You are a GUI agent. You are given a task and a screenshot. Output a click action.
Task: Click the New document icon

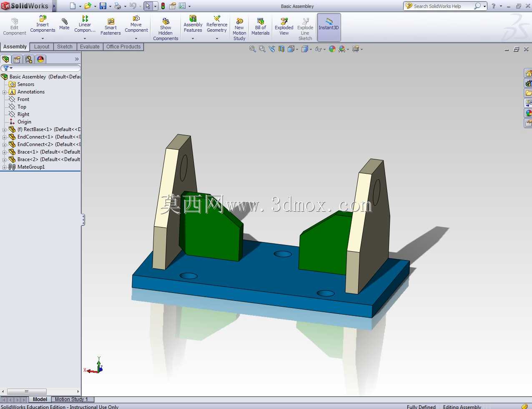73,6
